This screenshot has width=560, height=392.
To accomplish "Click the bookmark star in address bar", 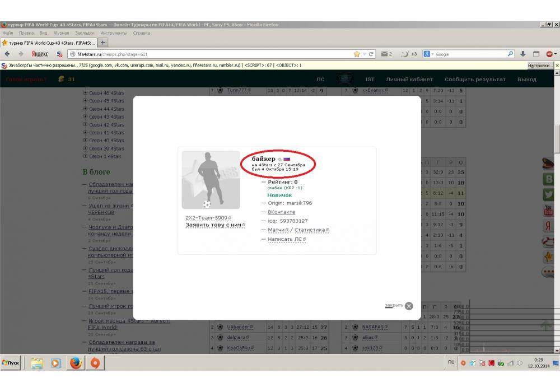I will point(357,54).
